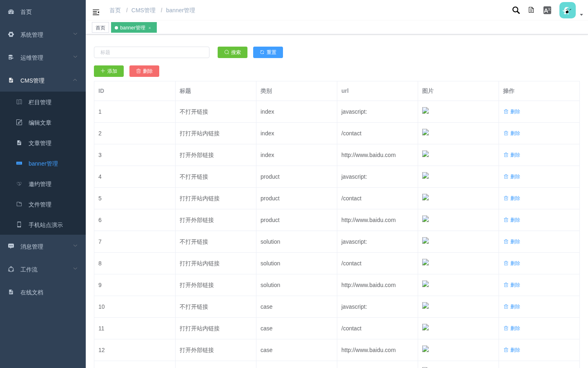This screenshot has width=588, height=368.
Task: Click the blue 重置 button
Action: click(268, 52)
